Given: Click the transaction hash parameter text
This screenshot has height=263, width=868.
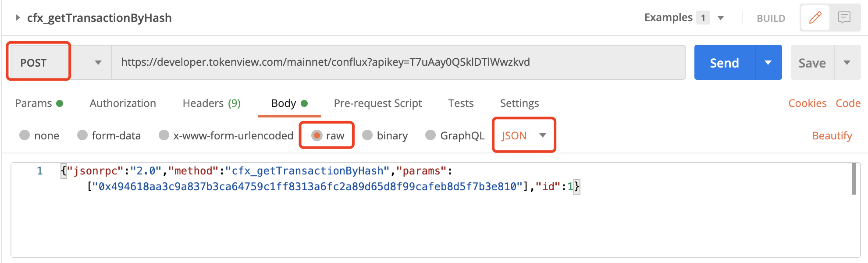Looking at the screenshot, I should pyautogui.click(x=307, y=187).
